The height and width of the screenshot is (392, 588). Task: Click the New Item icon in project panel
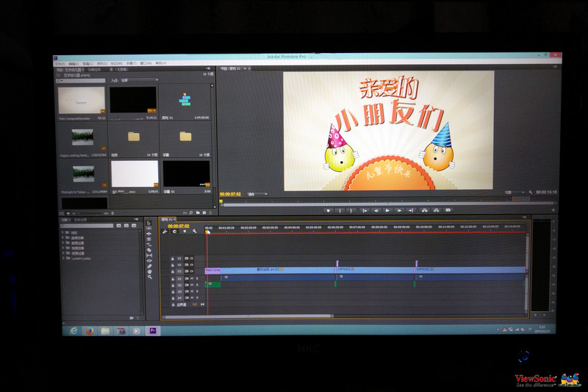204,213
